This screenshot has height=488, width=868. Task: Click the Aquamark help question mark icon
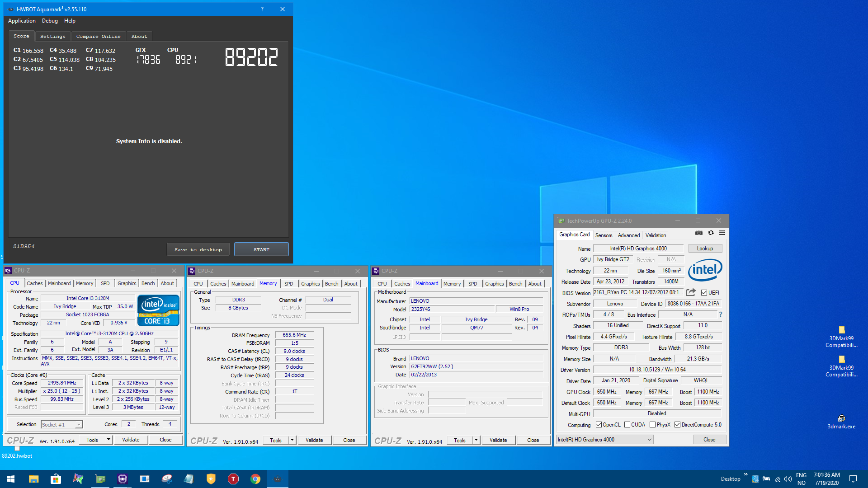(262, 9)
